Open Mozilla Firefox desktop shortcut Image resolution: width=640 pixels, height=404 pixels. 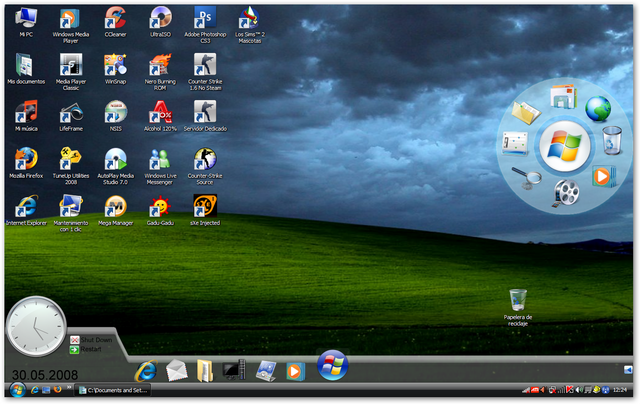pos(26,158)
